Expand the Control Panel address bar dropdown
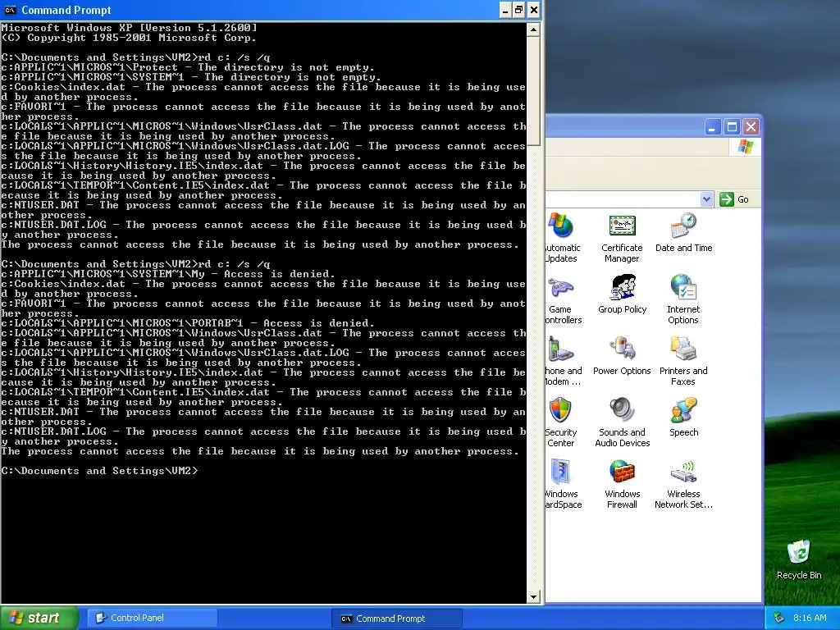840x630 pixels. 706,199
